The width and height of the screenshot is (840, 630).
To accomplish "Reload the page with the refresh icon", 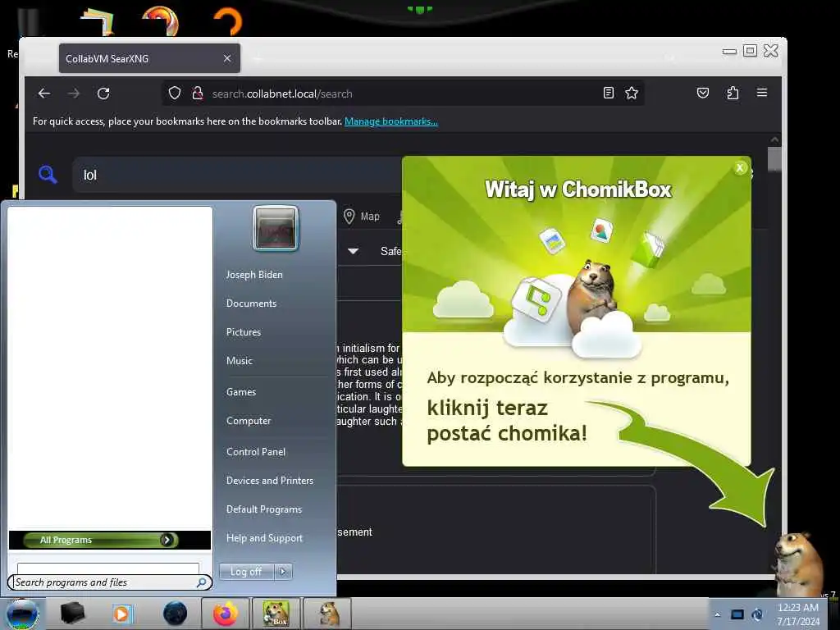I will pyautogui.click(x=103, y=94).
